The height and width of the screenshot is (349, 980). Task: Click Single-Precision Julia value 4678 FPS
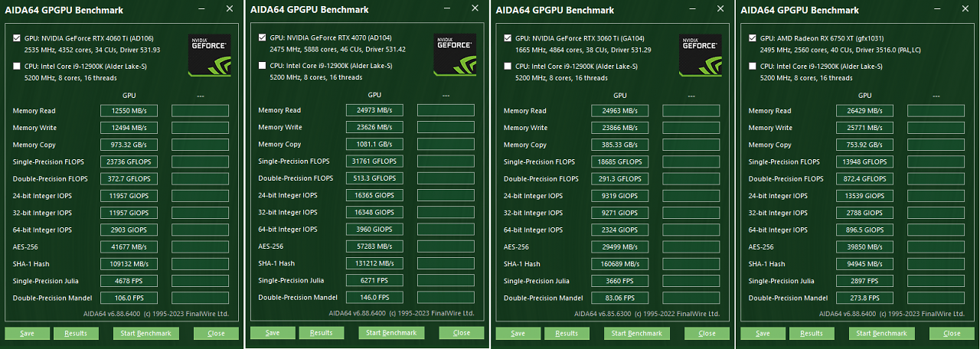pos(129,281)
